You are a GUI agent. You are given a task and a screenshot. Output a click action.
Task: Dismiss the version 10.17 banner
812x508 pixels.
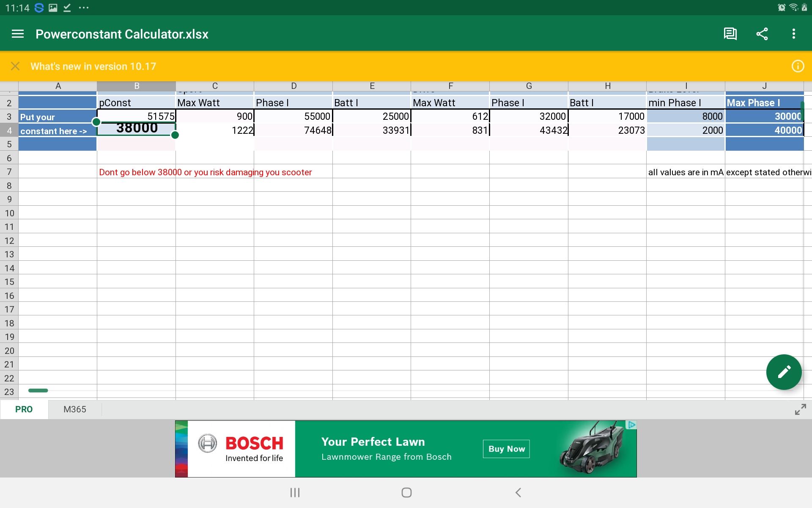click(15, 66)
